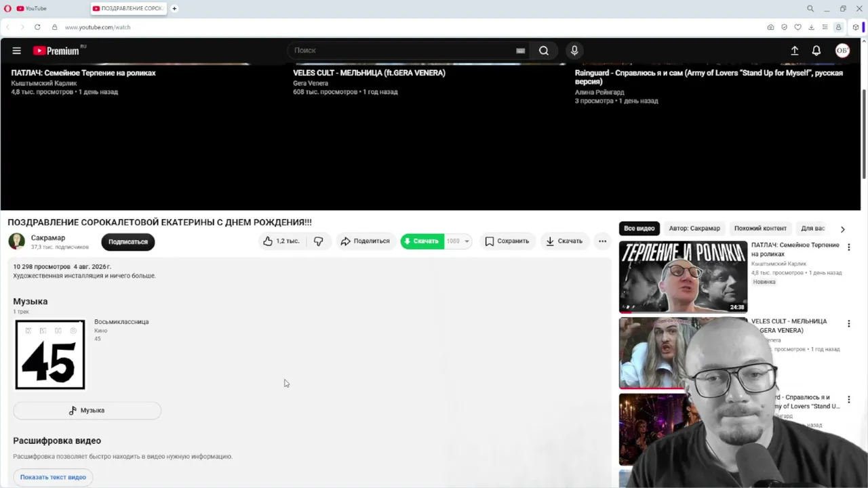This screenshot has width=868, height=488.
Task: Click the video title ПОЗДРАВЛЕНИЕ СОРОКАЛЕТОВОЙ ЕКАТЕРИНЫ
Action: (160, 222)
